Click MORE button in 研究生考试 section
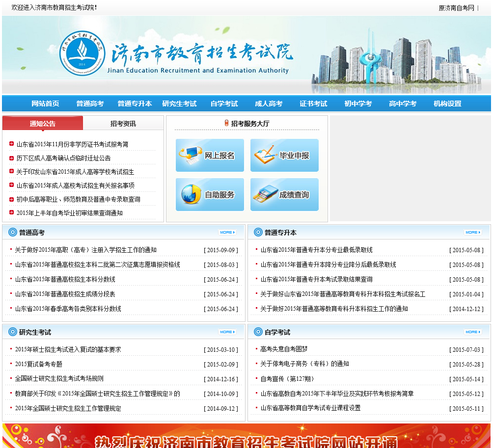The height and width of the screenshot is (448, 493). pos(227,332)
